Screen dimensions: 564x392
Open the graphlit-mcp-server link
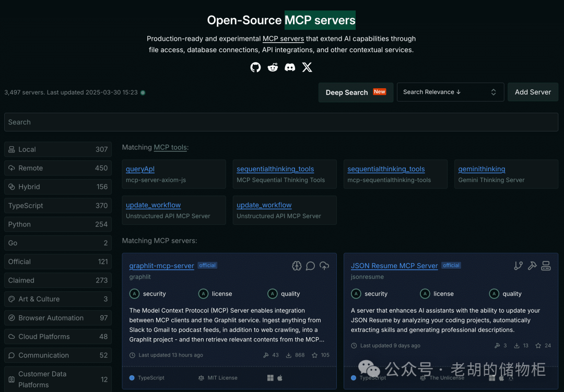pyautogui.click(x=161, y=266)
